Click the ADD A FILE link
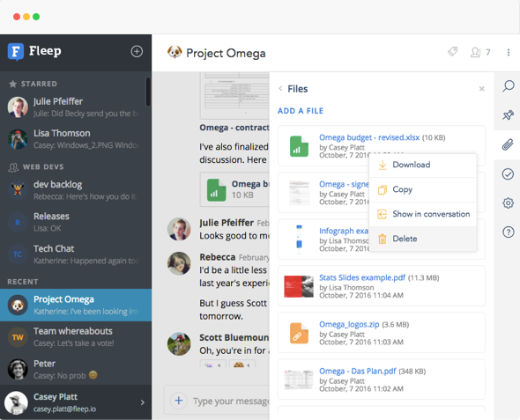 point(301,111)
